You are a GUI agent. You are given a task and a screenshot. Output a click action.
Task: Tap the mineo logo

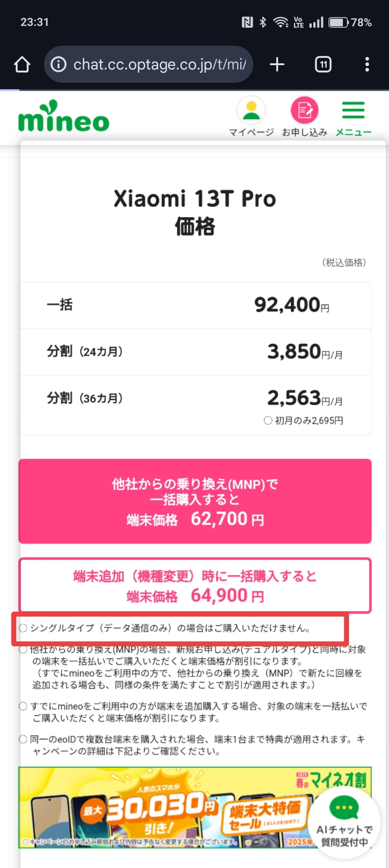click(x=64, y=117)
